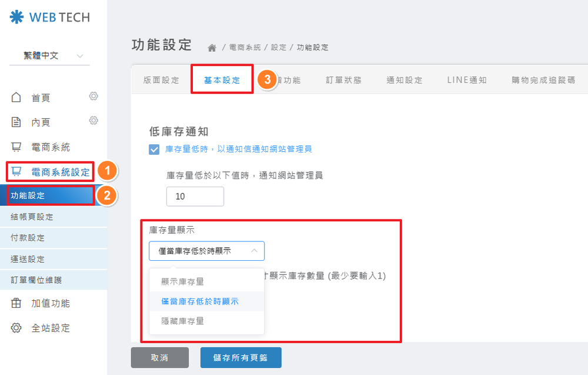Click the stock threshold input field
Viewport: 588px width, 375px height.
click(195, 197)
